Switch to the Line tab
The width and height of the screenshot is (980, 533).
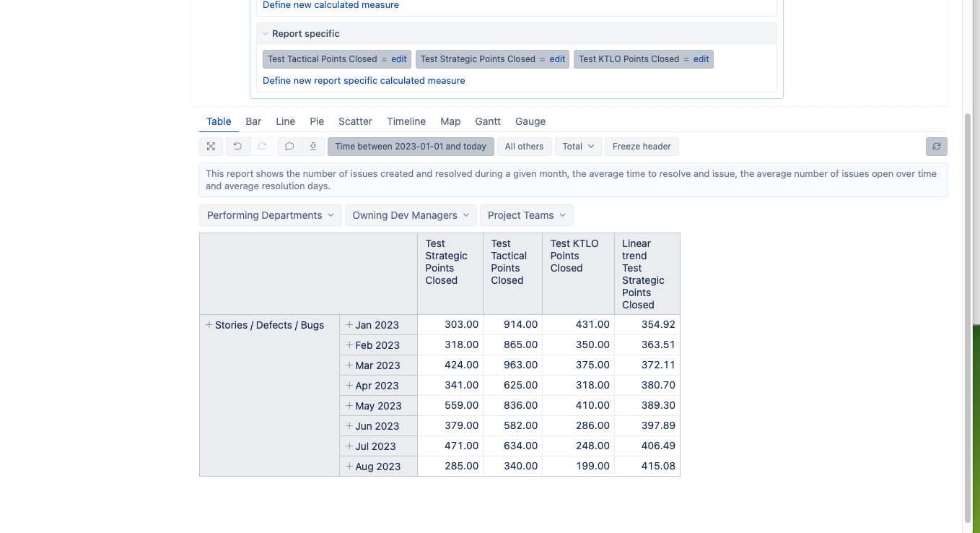[286, 121]
